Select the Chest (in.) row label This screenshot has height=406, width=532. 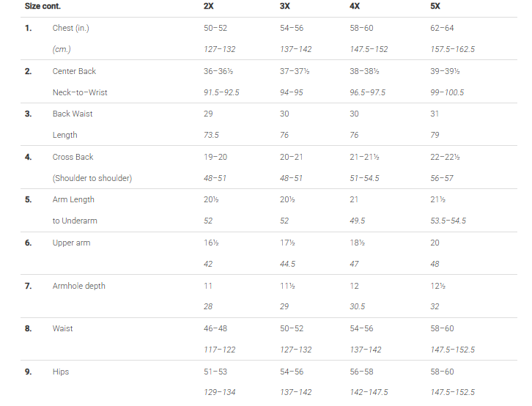70,28
